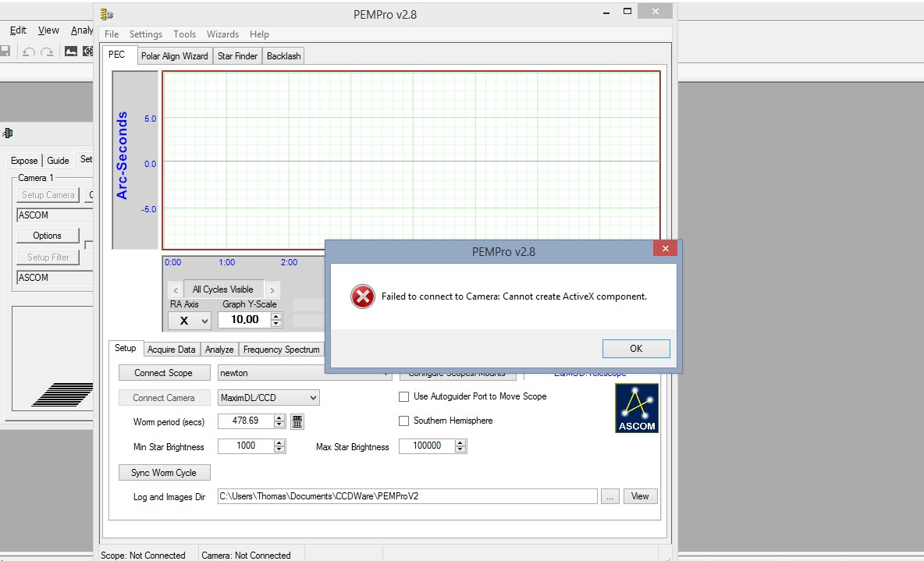The image size is (924, 561).
Task: Open the Frequency Spectrum tab
Action: (x=281, y=350)
